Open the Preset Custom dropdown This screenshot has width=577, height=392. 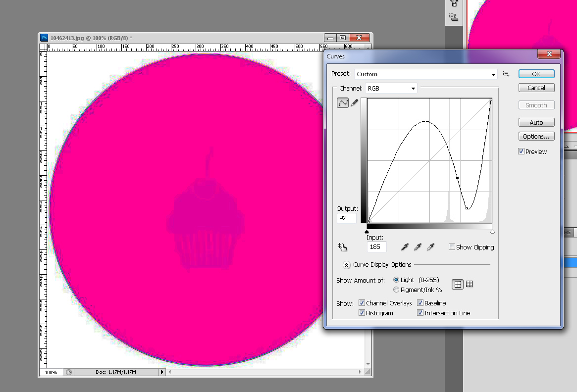(x=426, y=74)
